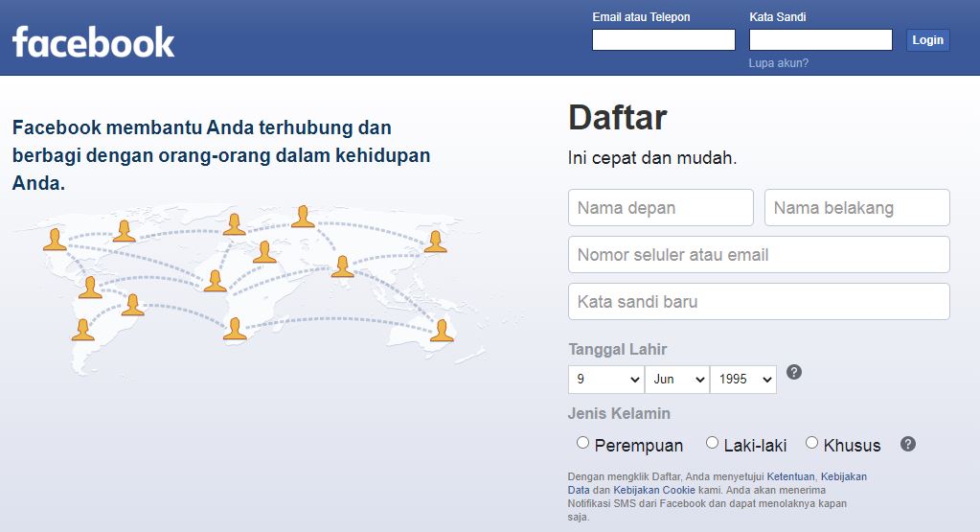Viewport: 980px width, 532px height.
Task: Open the birth month dropdown showing Jun
Action: (x=677, y=380)
